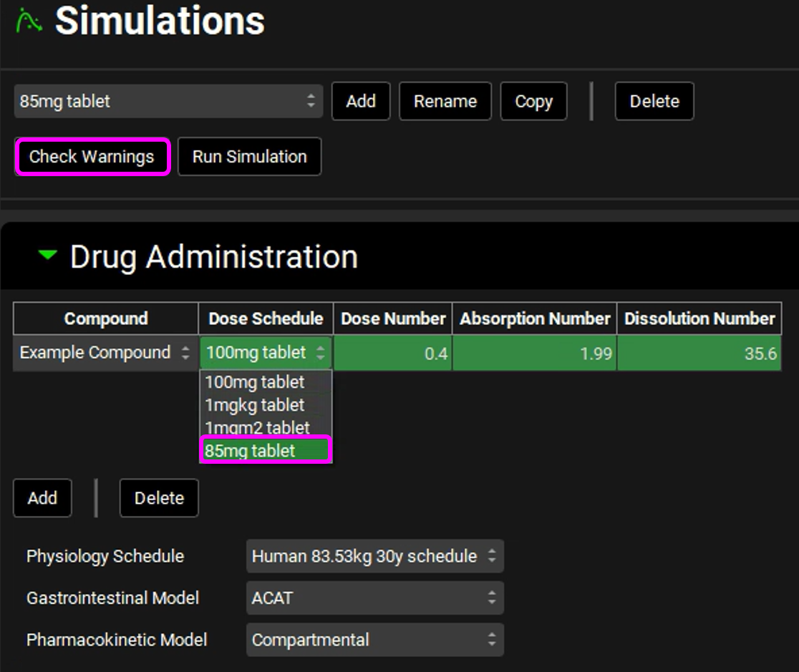Open Physiology Schedule dropdown

point(374,556)
